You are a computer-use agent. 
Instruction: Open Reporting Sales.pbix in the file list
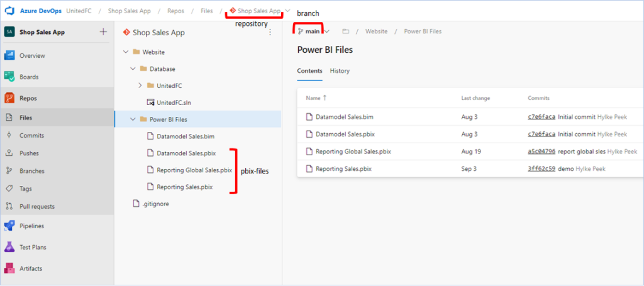pos(343,168)
